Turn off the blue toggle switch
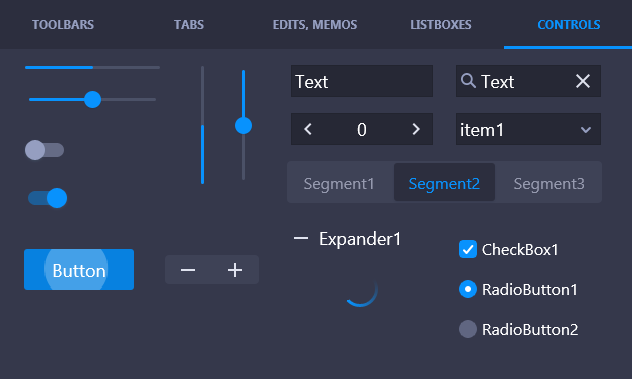This screenshot has width=632, height=379. [x=48, y=198]
